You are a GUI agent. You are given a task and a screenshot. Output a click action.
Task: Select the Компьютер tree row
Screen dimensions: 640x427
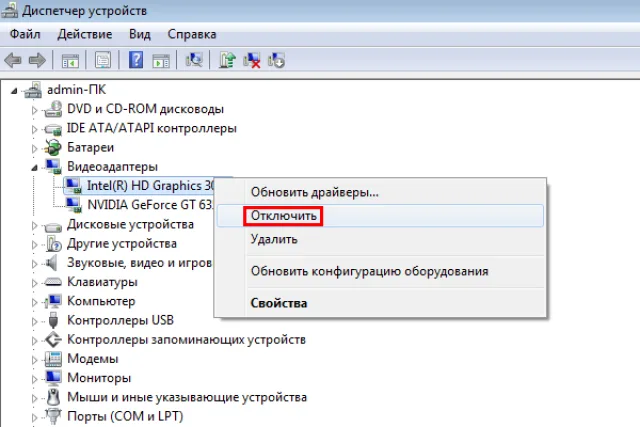click(101, 301)
